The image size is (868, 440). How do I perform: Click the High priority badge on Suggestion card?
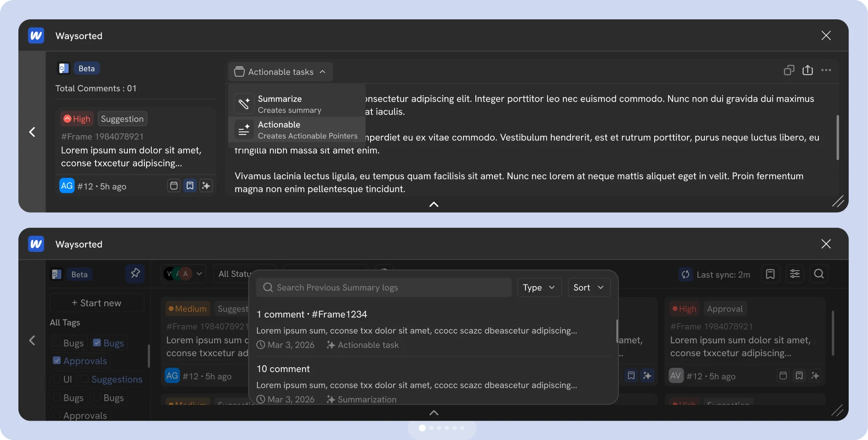[77, 119]
